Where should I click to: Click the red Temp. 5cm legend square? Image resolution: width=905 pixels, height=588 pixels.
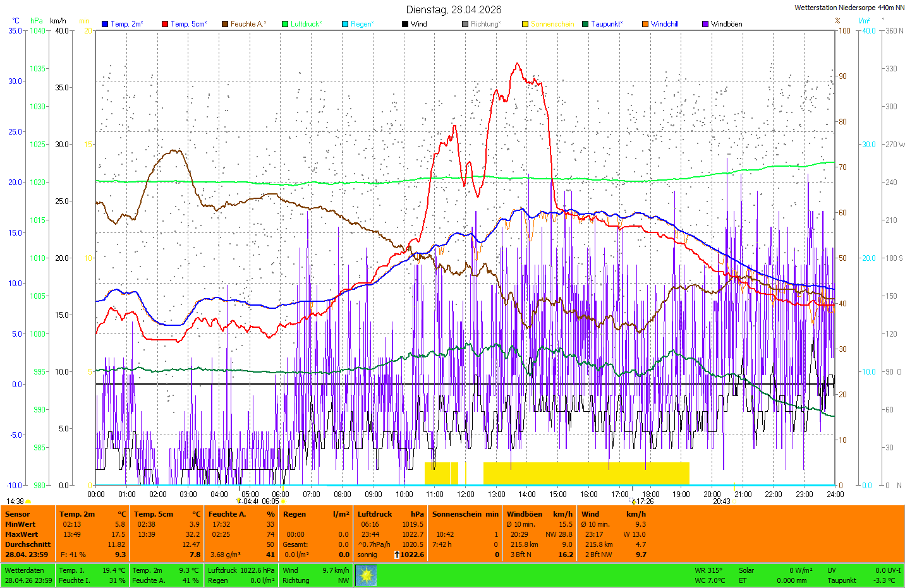point(165,24)
